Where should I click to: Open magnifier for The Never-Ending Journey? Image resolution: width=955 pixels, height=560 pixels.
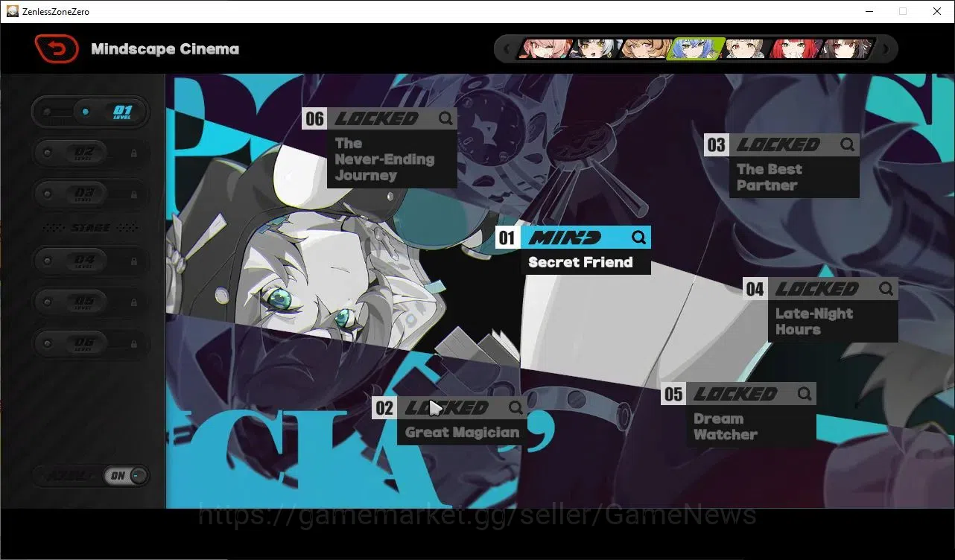(445, 118)
